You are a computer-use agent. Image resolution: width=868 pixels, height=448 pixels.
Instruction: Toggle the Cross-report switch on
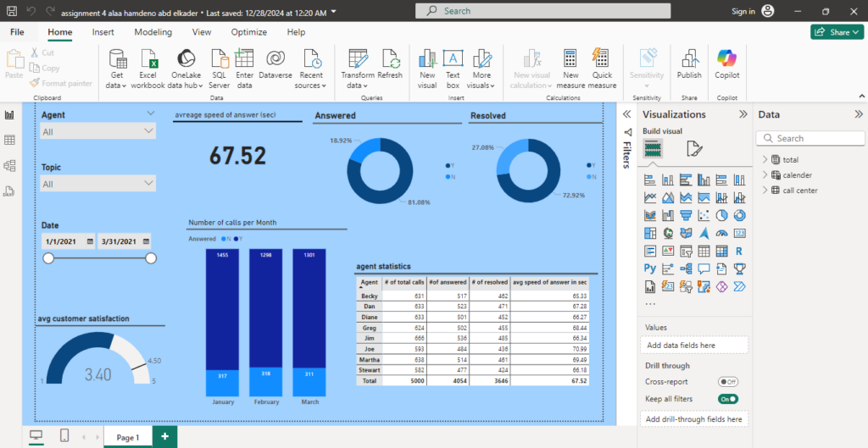click(x=728, y=382)
